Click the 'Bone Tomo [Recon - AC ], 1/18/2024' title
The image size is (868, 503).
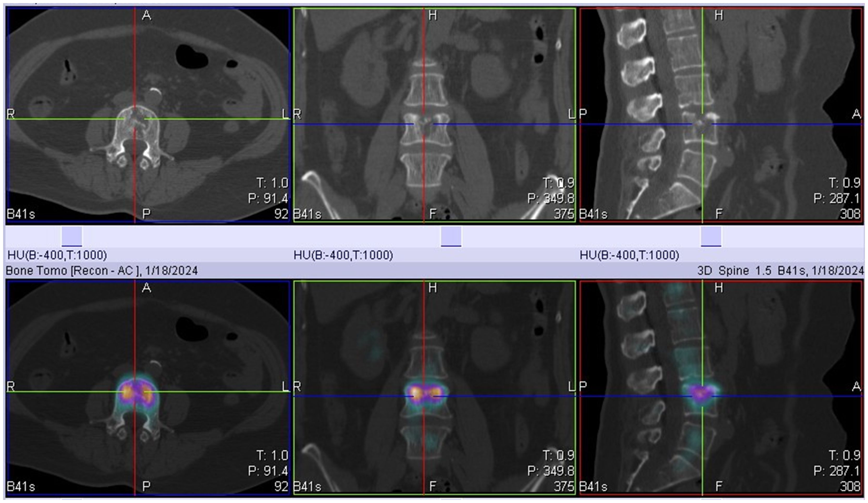(102, 271)
